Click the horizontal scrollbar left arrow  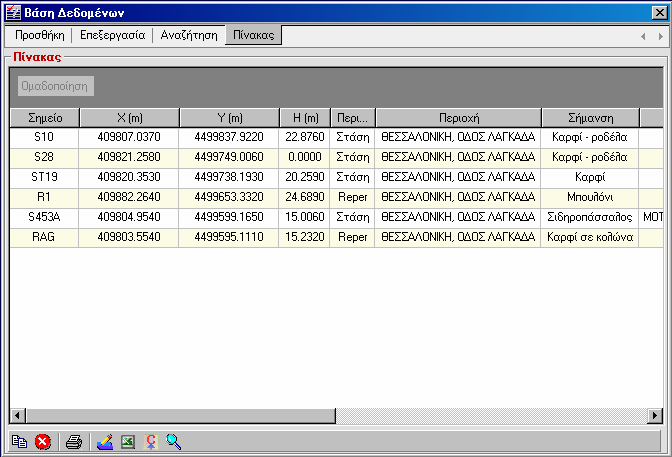click(18, 415)
